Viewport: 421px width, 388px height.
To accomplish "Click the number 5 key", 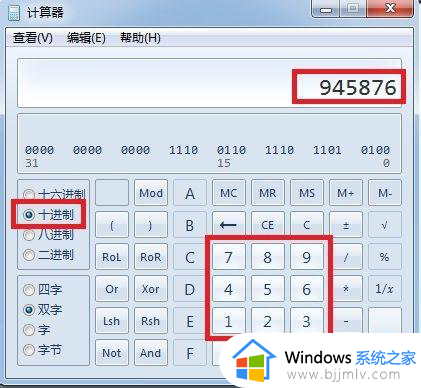I will [268, 289].
